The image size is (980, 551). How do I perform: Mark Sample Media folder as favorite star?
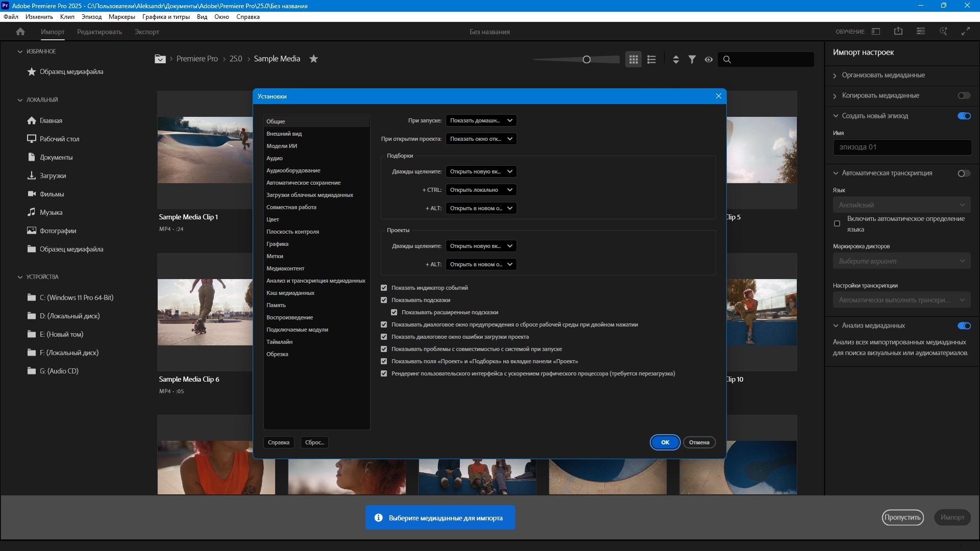click(x=313, y=59)
